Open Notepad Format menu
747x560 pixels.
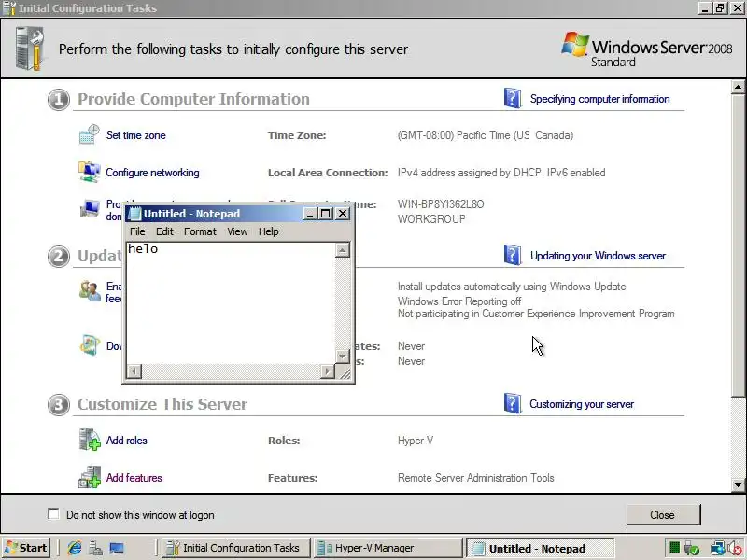coord(200,231)
